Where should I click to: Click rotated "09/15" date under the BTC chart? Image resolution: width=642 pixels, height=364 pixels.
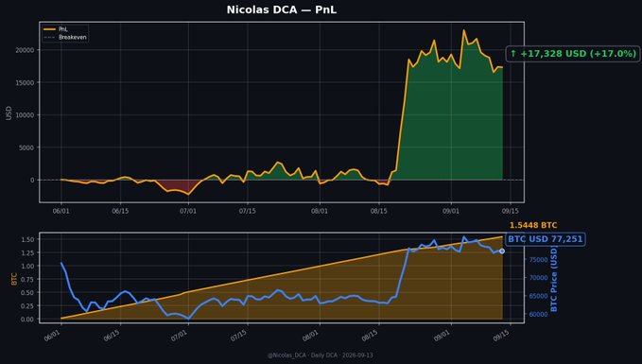pyautogui.click(x=501, y=336)
